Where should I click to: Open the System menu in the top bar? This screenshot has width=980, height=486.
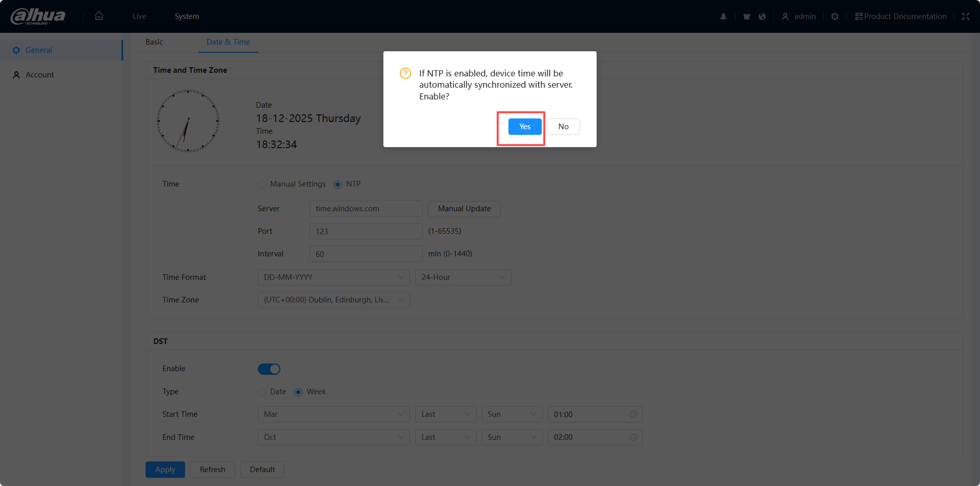[187, 16]
